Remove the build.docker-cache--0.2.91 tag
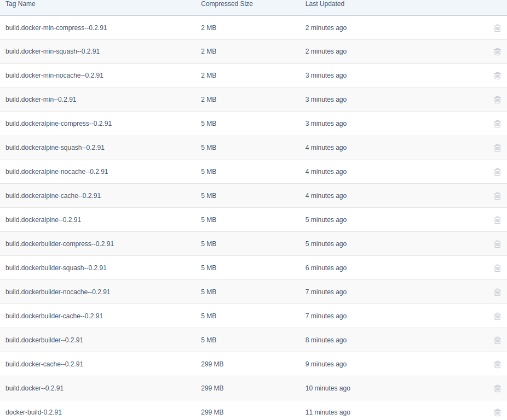Image resolution: width=507 pixels, height=420 pixels. [497, 364]
